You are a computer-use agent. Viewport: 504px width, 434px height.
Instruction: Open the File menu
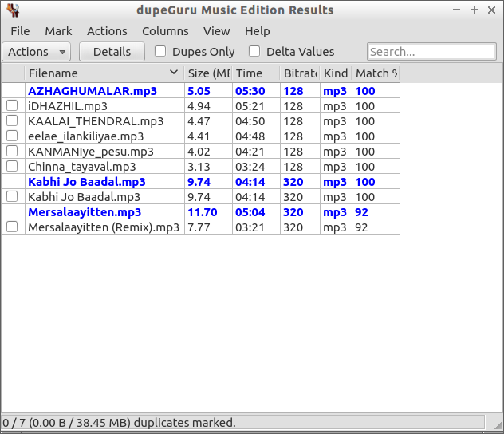click(x=20, y=31)
